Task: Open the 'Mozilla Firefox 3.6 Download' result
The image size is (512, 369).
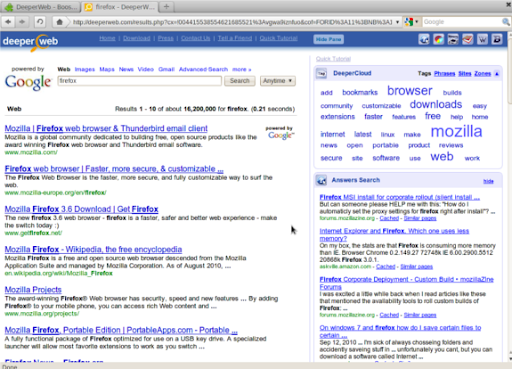Action: coord(81,209)
